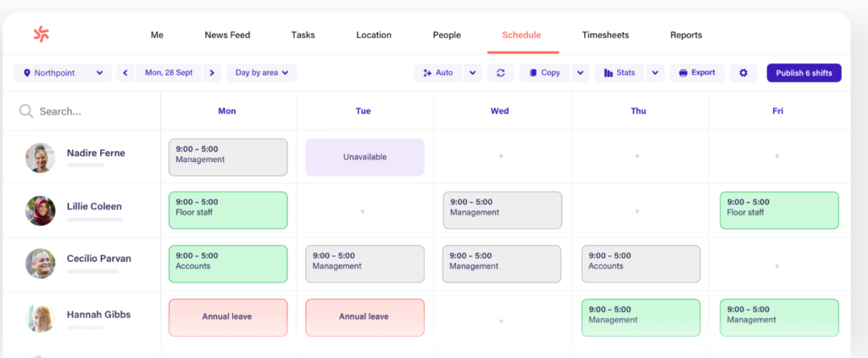The width and height of the screenshot is (868, 358).
Task: Click the Mon, 28 Sept date picker
Action: (169, 73)
